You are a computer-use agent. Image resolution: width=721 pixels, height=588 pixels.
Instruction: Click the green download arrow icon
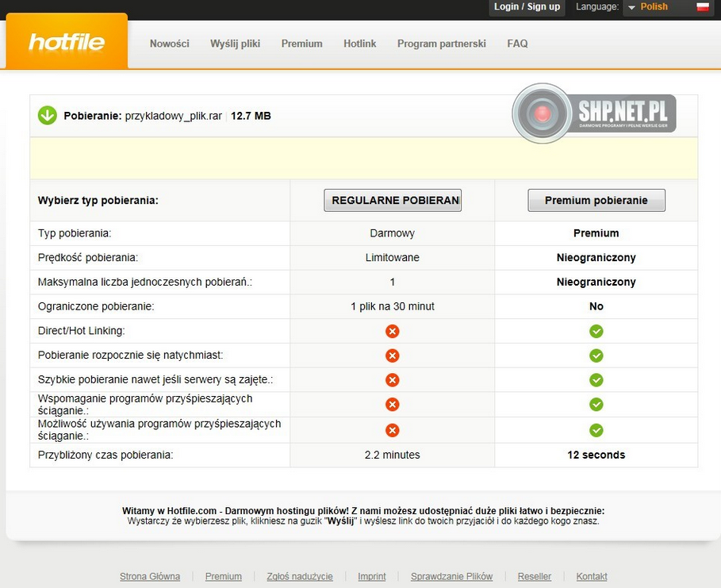(48, 116)
